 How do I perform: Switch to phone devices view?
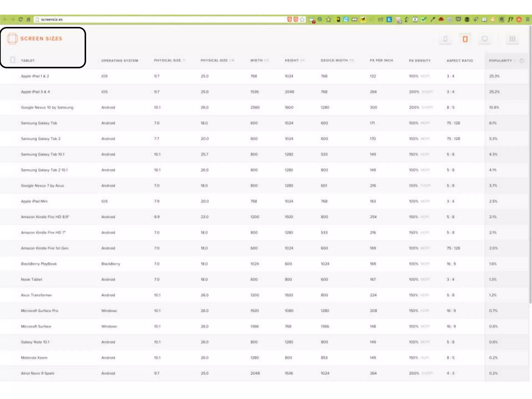click(445, 39)
